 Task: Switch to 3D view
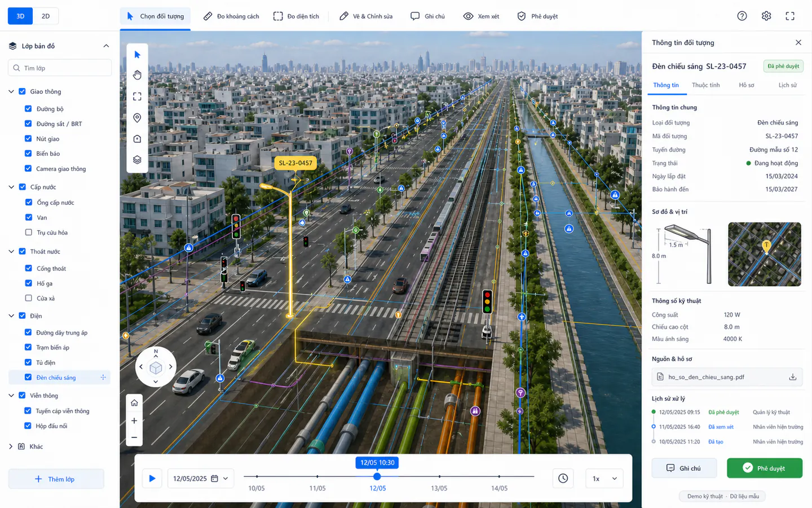pos(20,16)
